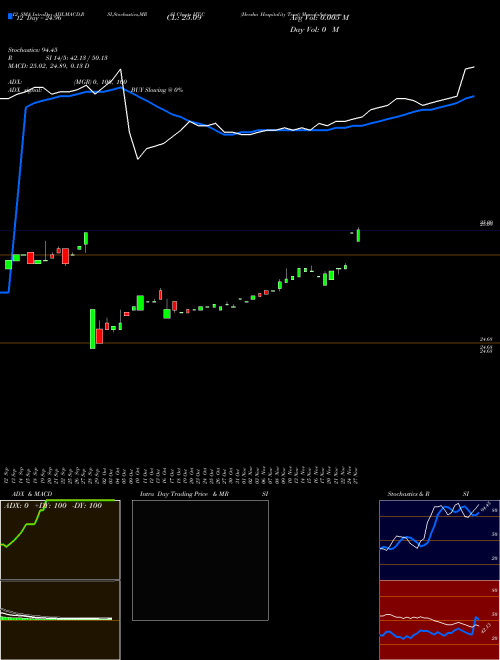Open the MACD histogram panel below ADX
Viewport: 500px width, 660px height.
click(60, 620)
